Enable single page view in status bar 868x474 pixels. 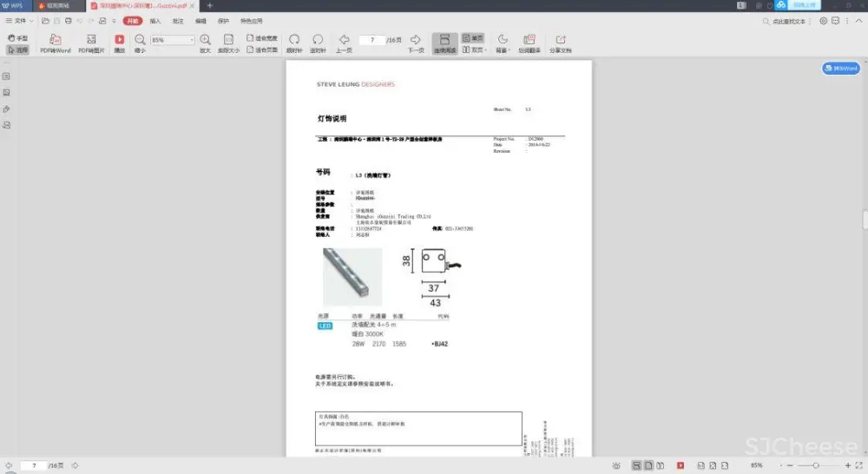[x=648, y=465]
